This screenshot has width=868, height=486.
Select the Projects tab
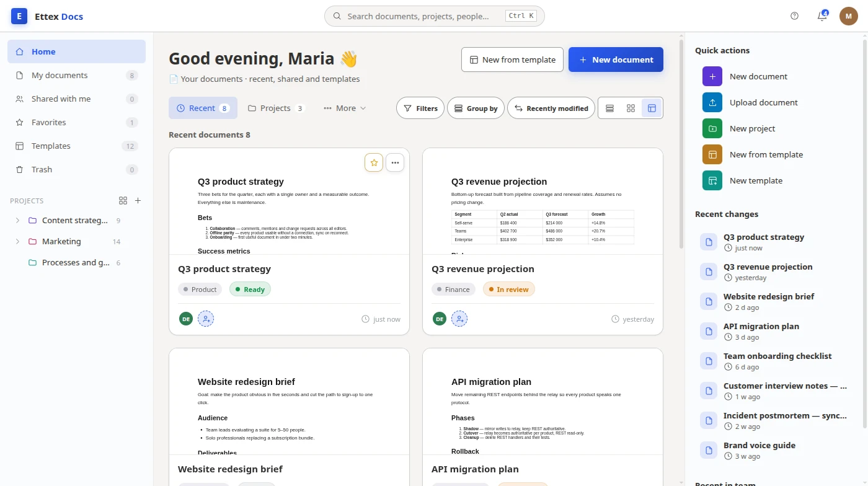(276, 108)
